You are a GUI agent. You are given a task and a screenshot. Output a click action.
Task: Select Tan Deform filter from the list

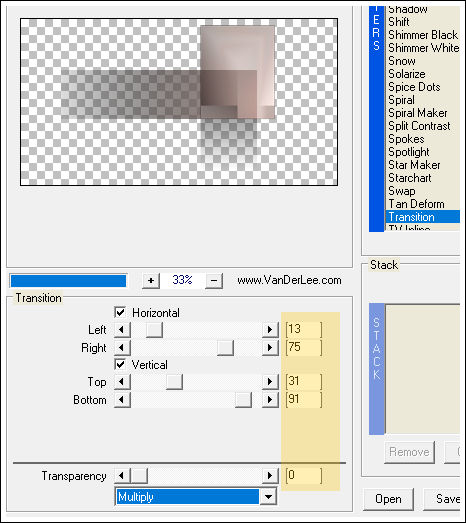click(416, 204)
